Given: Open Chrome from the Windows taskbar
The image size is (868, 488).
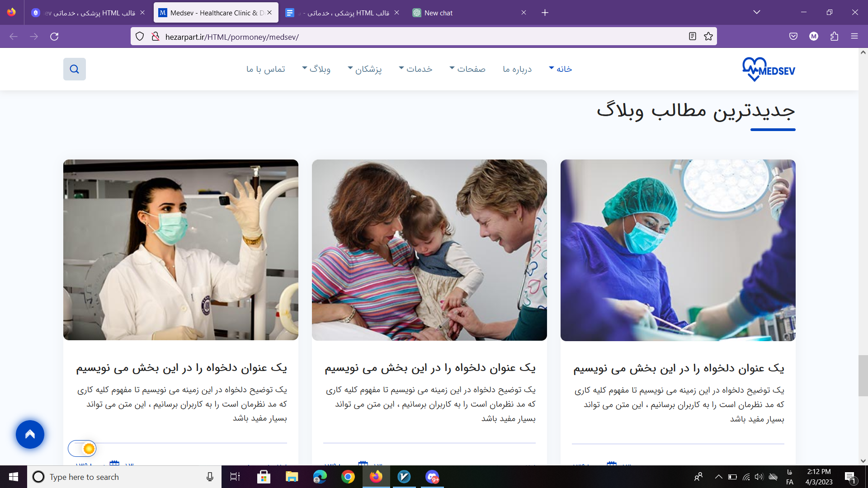Looking at the screenshot, I should pyautogui.click(x=348, y=477).
